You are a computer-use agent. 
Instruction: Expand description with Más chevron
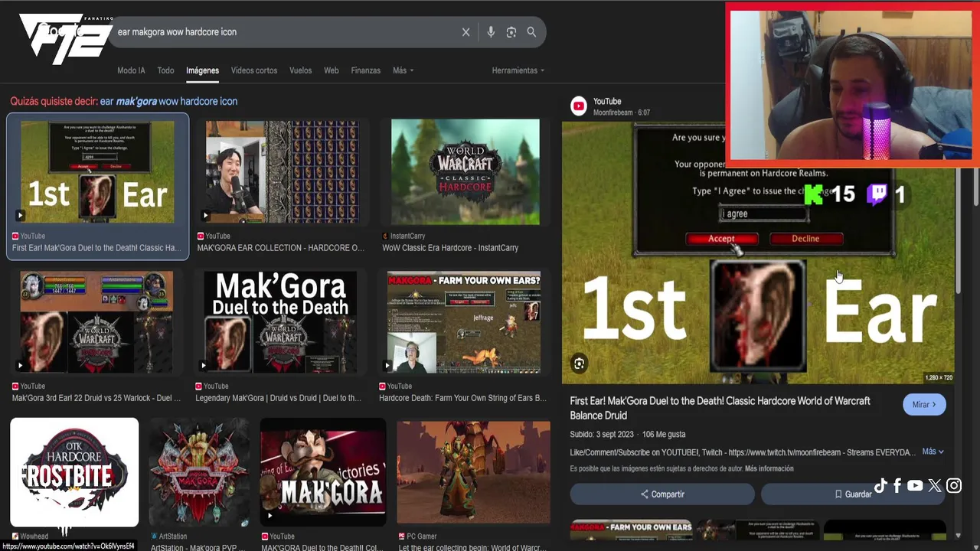tap(933, 452)
